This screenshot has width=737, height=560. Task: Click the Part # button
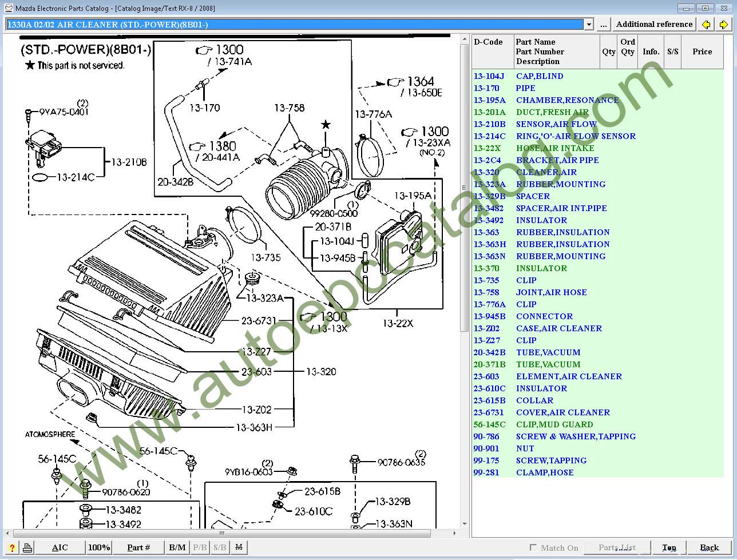tap(138, 547)
